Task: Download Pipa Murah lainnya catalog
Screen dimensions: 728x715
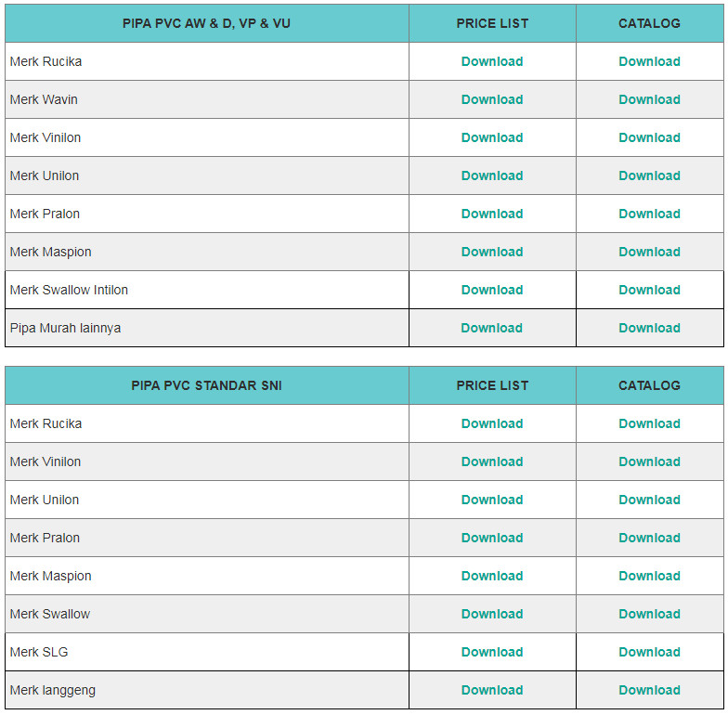Action: [649, 328]
